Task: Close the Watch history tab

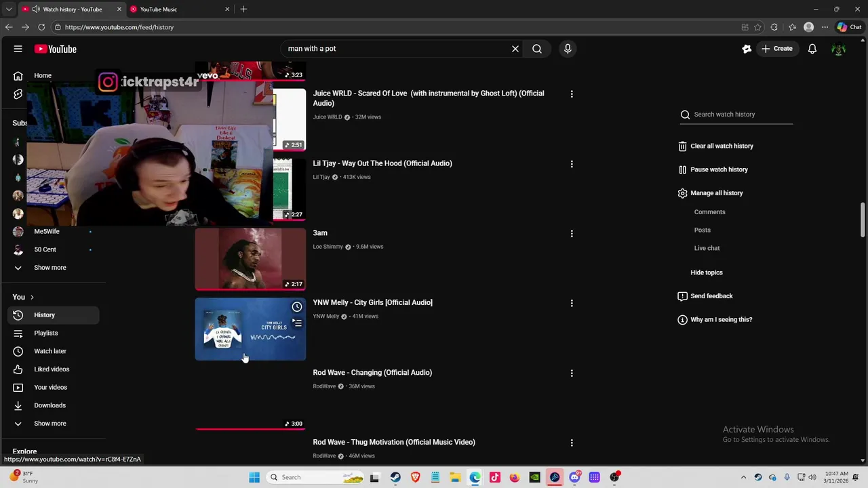Action: [119, 9]
